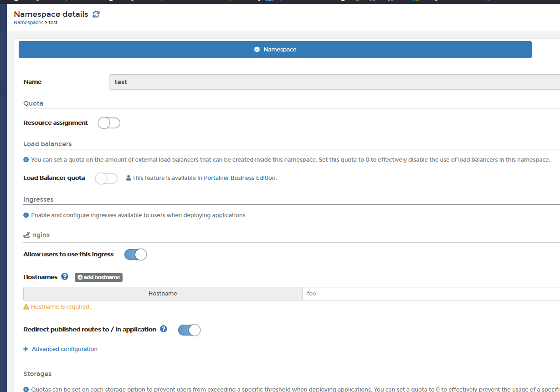Disable Allow users to use this ingress

point(135,254)
